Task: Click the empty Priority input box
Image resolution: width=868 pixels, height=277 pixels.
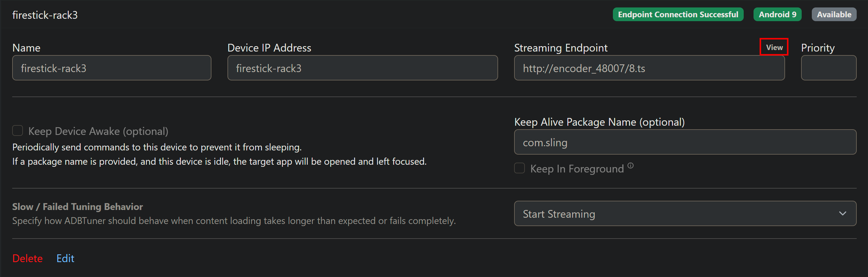Action: 828,68
